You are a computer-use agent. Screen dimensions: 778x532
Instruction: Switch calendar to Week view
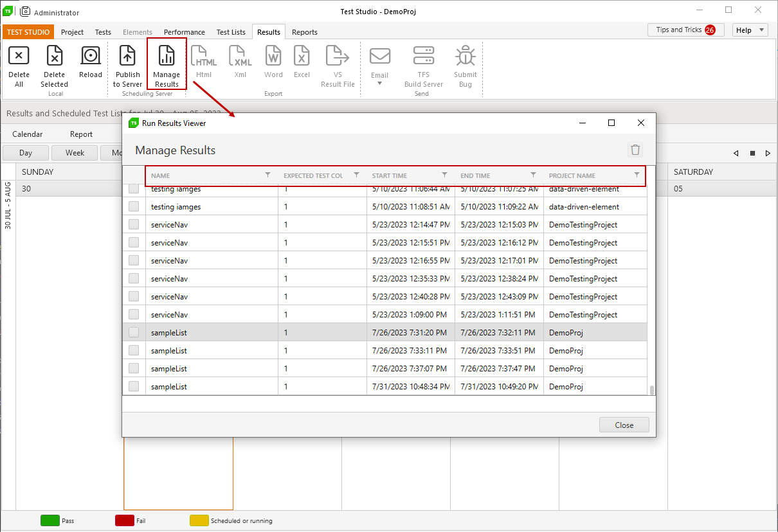[75, 153]
